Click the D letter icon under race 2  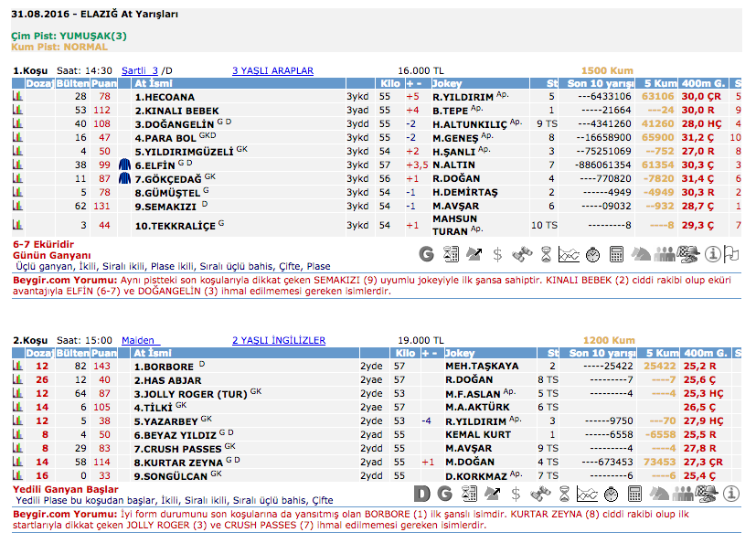(421, 494)
